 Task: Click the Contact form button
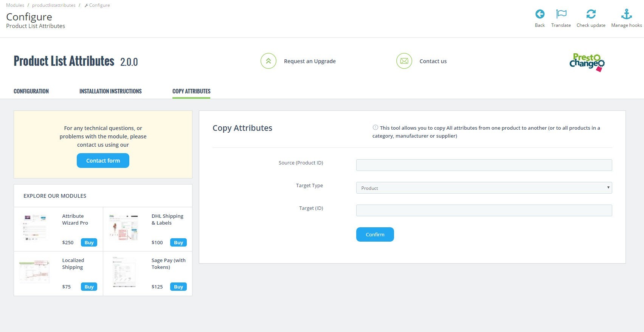click(x=103, y=161)
